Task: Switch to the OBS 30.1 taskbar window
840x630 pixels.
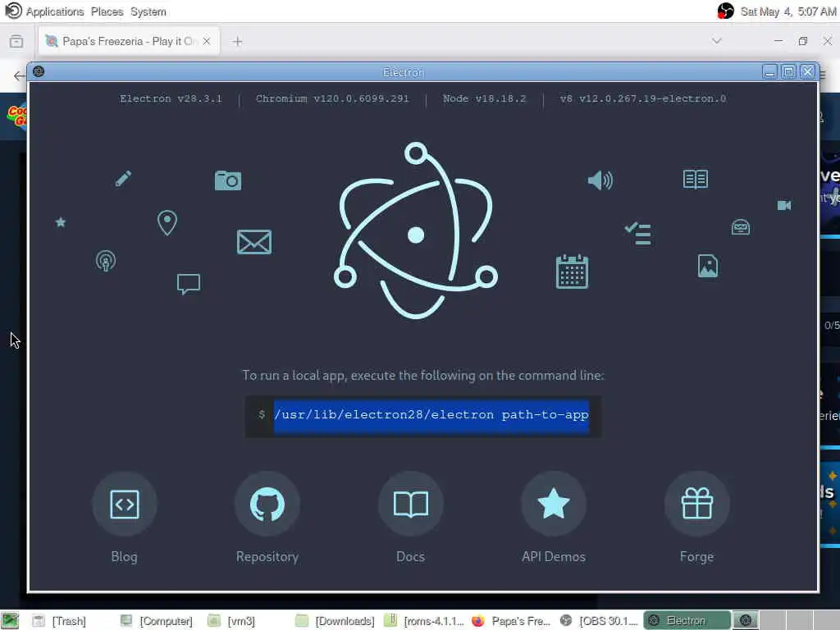Action: pyautogui.click(x=599, y=621)
